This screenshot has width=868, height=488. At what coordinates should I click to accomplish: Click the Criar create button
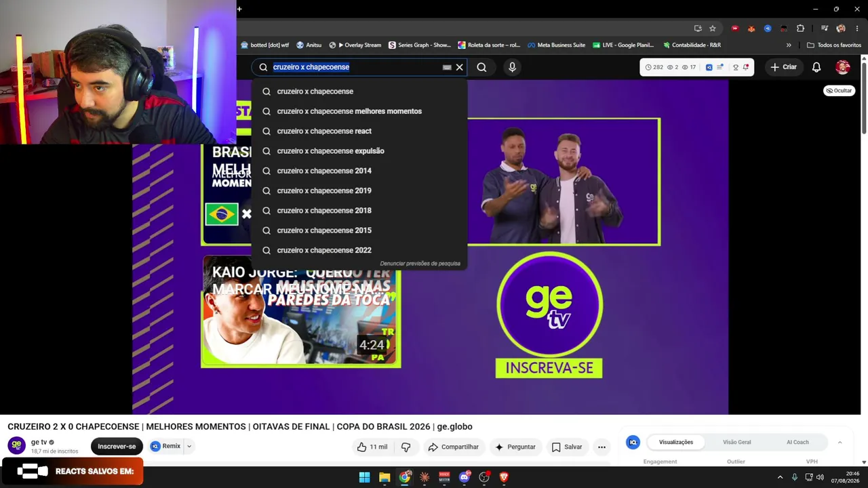783,67
